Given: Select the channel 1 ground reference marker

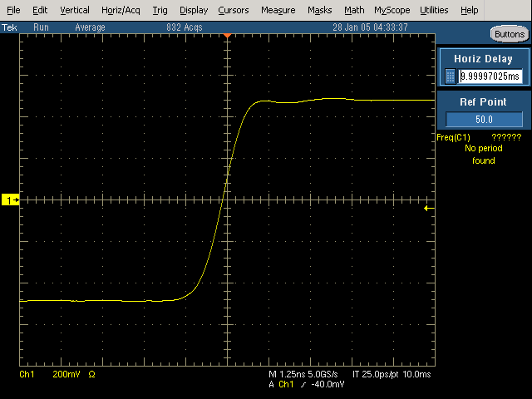Looking at the screenshot, I should (11, 200).
